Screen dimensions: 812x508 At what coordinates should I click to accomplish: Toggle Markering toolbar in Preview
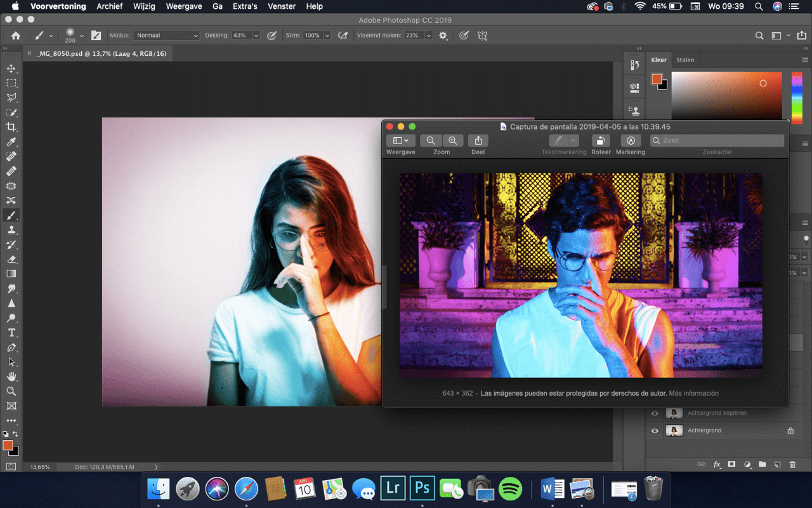[x=631, y=140]
